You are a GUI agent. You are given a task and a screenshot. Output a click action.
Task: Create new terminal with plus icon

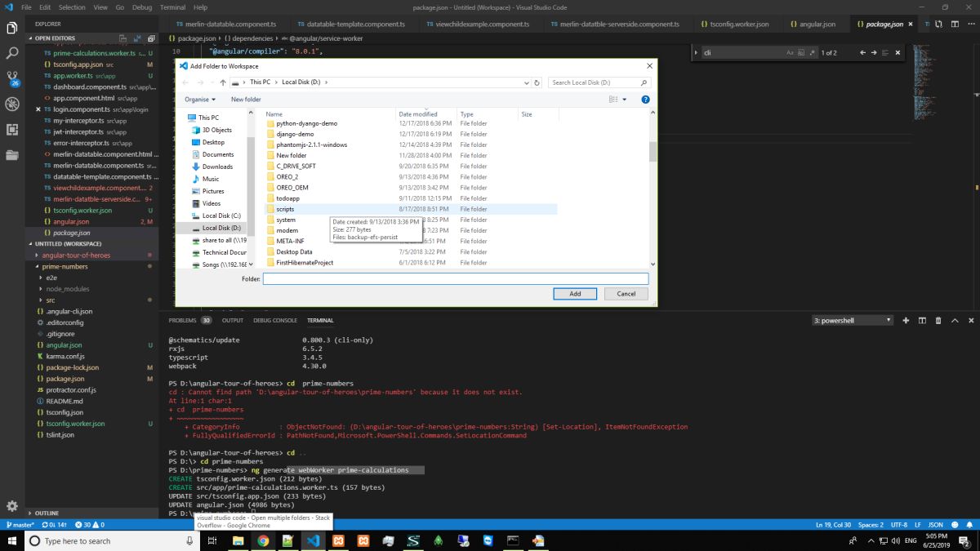click(906, 321)
